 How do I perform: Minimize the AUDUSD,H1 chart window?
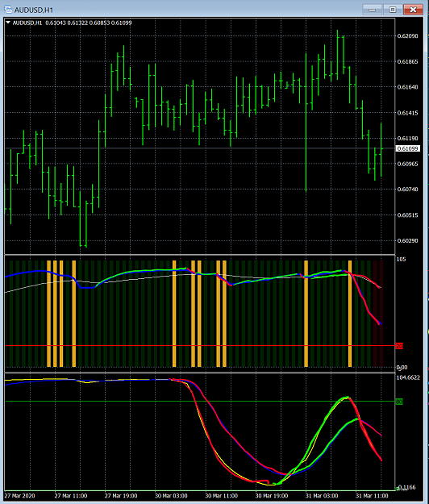point(372,10)
